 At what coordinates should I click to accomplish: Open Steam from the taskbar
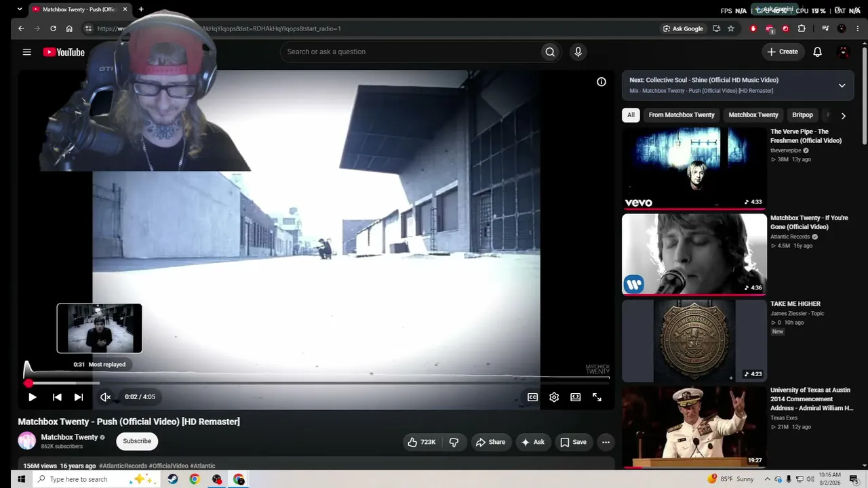pos(173,479)
